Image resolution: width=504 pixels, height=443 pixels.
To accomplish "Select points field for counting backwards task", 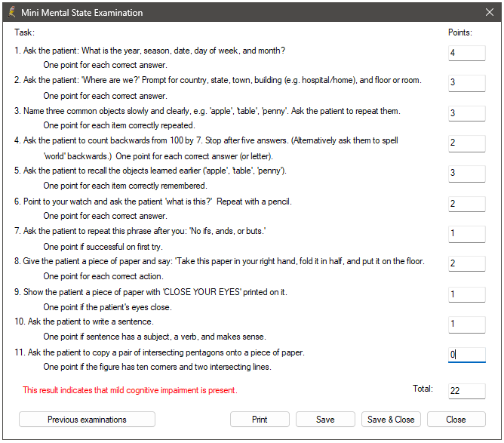I will pyautogui.click(x=467, y=143).
